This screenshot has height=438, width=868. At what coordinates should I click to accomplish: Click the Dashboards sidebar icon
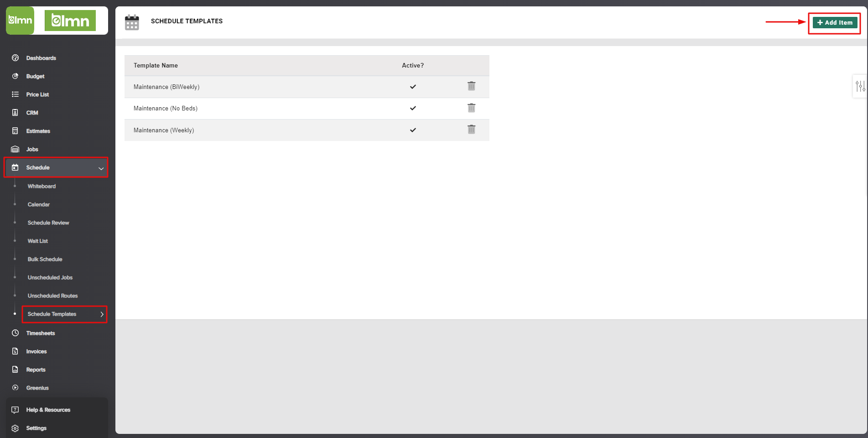pyautogui.click(x=15, y=58)
